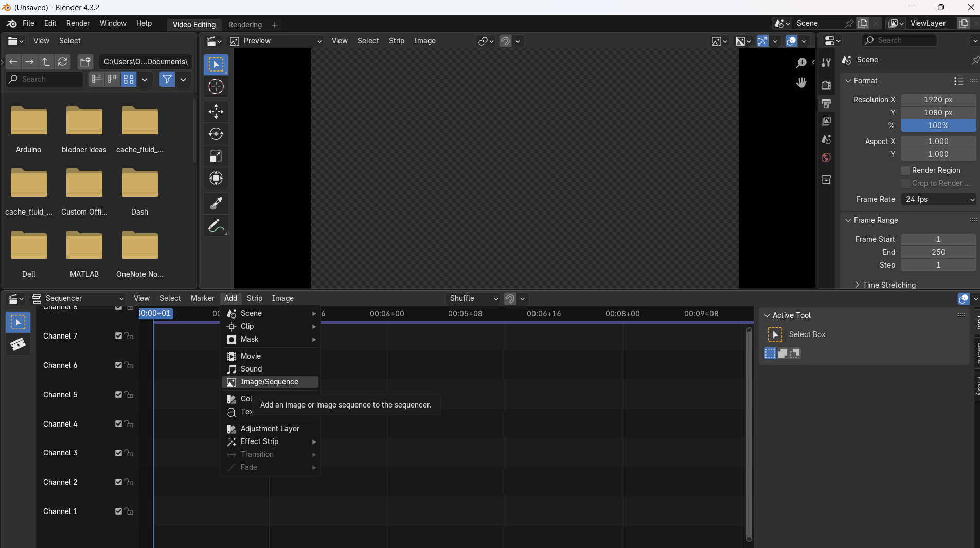Image resolution: width=980 pixels, height=548 pixels.
Task: Toggle file filter funnel icon
Action: [167, 79]
